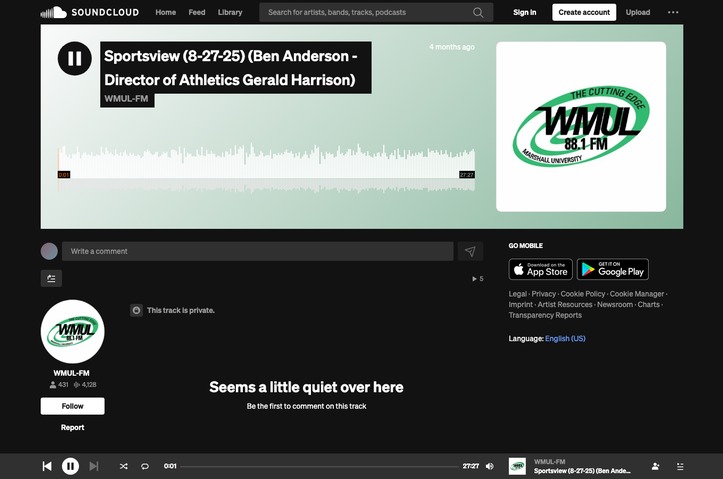Viewport: 723px width, 479px height.
Task: Toggle shuffle in the player bar
Action: pos(124,466)
